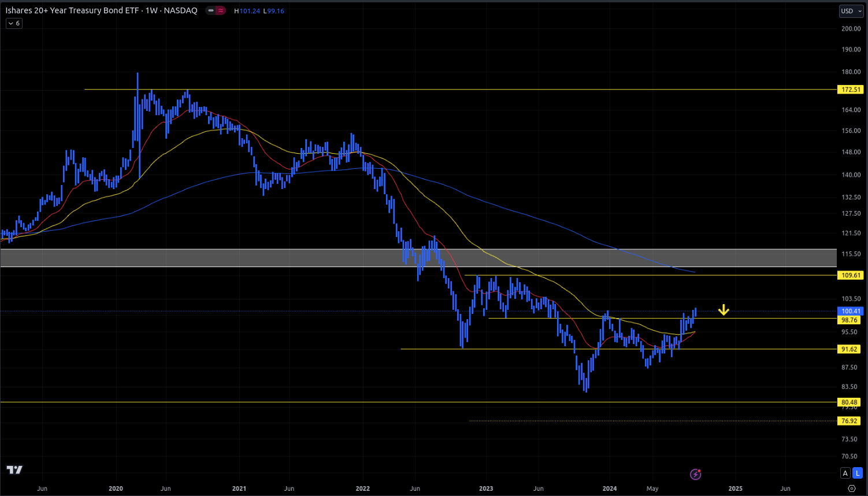
Task: Click the 83.50 price scale label
Action: pyautogui.click(x=850, y=387)
